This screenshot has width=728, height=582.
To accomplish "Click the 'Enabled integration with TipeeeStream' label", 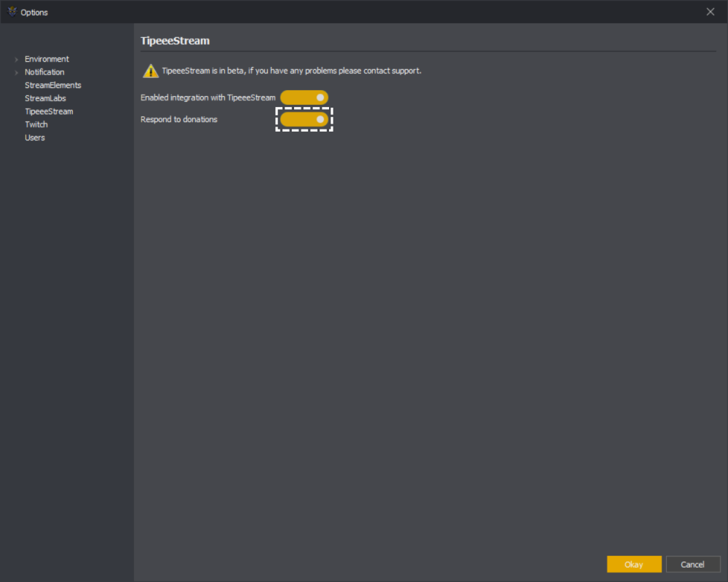I will (208, 97).
